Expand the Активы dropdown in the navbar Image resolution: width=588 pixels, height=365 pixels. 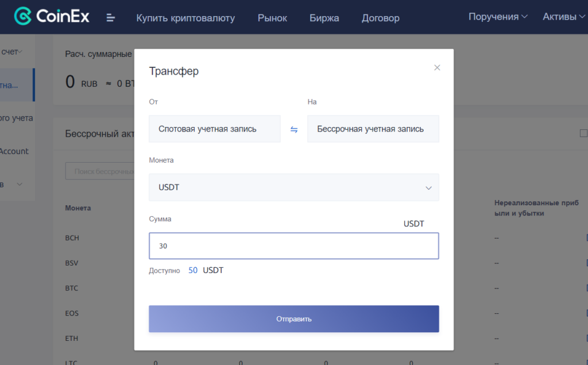[562, 17]
